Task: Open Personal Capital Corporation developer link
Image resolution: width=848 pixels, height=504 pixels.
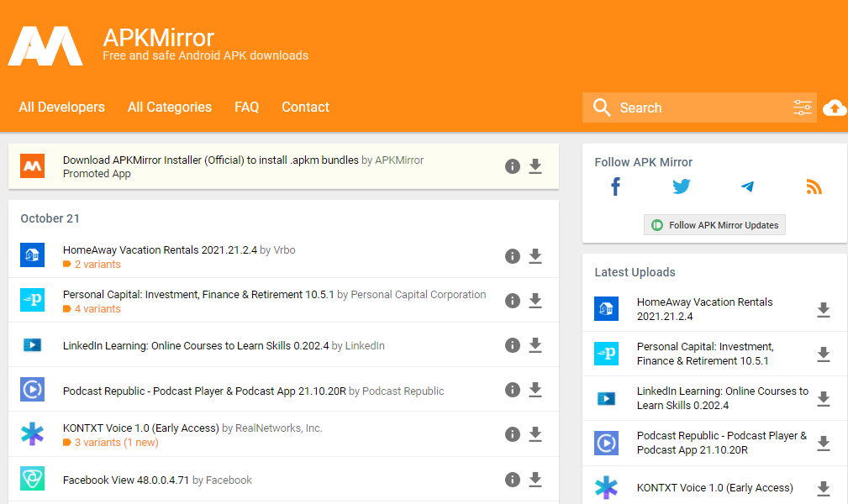Action: click(418, 295)
